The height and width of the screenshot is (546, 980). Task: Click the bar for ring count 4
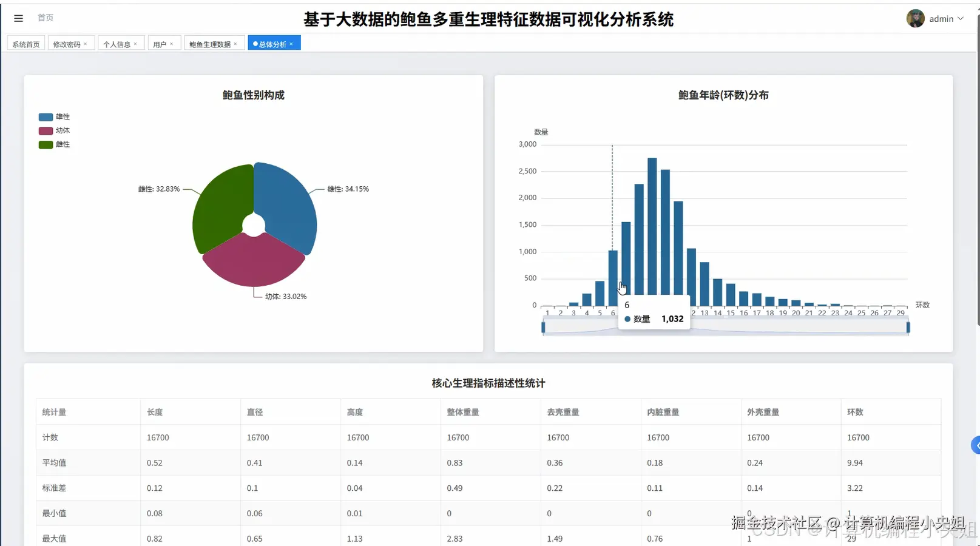point(587,300)
